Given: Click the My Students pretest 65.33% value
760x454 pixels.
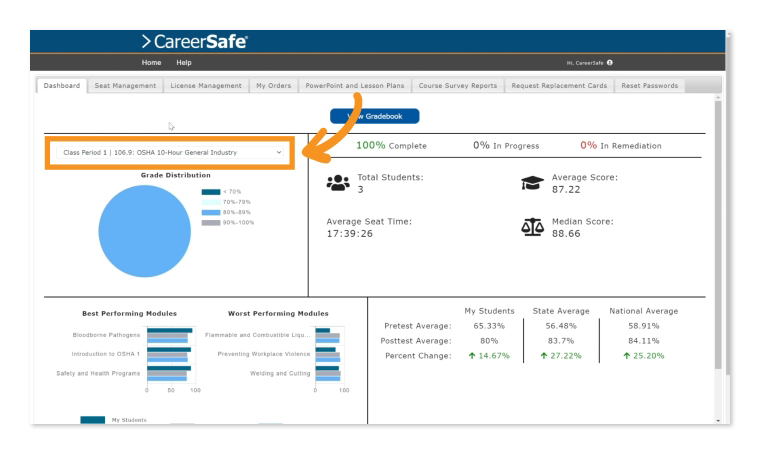Looking at the screenshot, I should coord(489,326).
